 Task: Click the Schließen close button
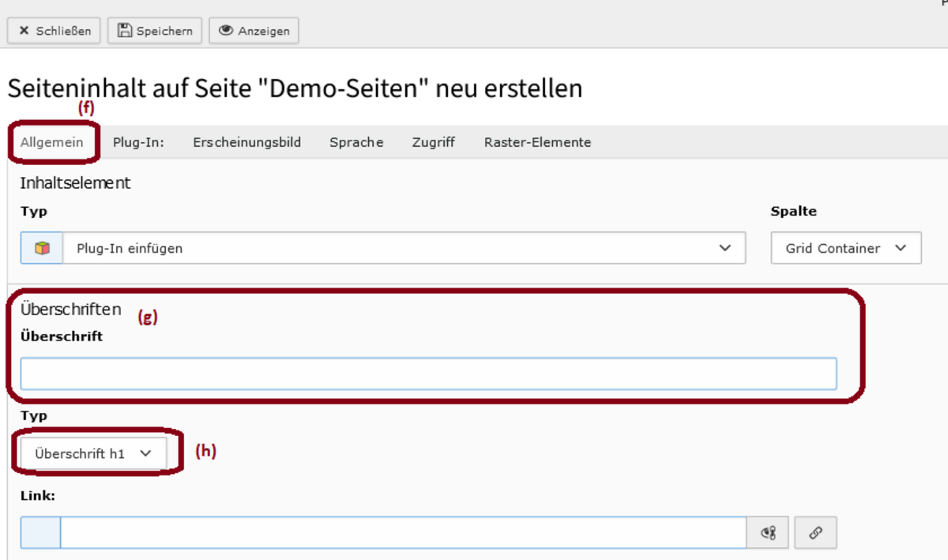pyautogui.click(x=54, y=31)
